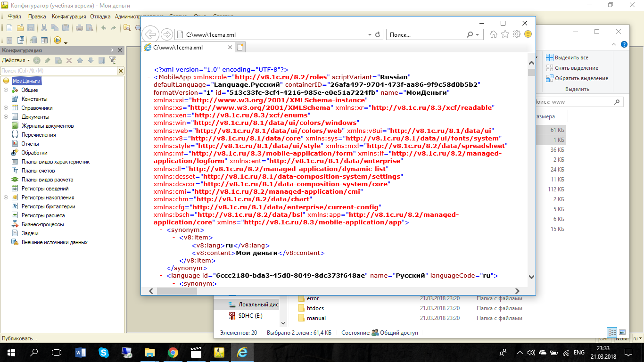Open the Файл menu

click(14, 16)
